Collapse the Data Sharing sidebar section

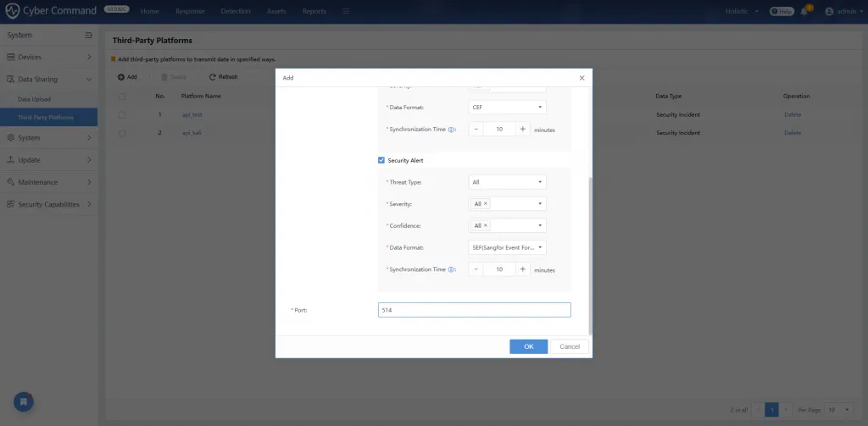[89, 79]
